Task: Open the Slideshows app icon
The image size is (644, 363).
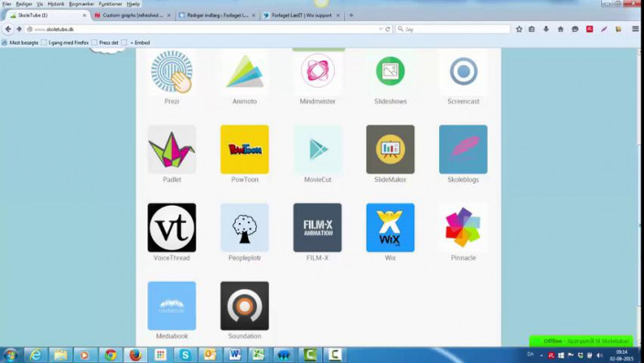Action: coord(391,71)
